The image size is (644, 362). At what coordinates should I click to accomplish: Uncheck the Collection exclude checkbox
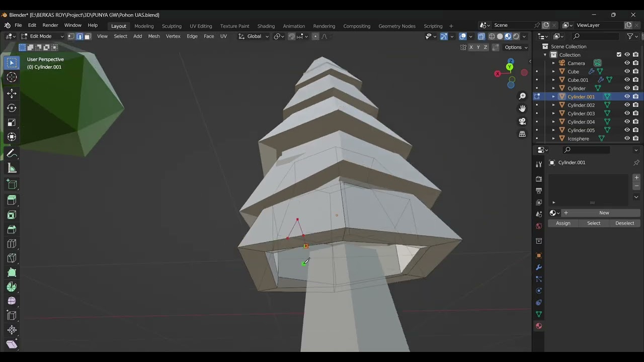click(619, 55)
